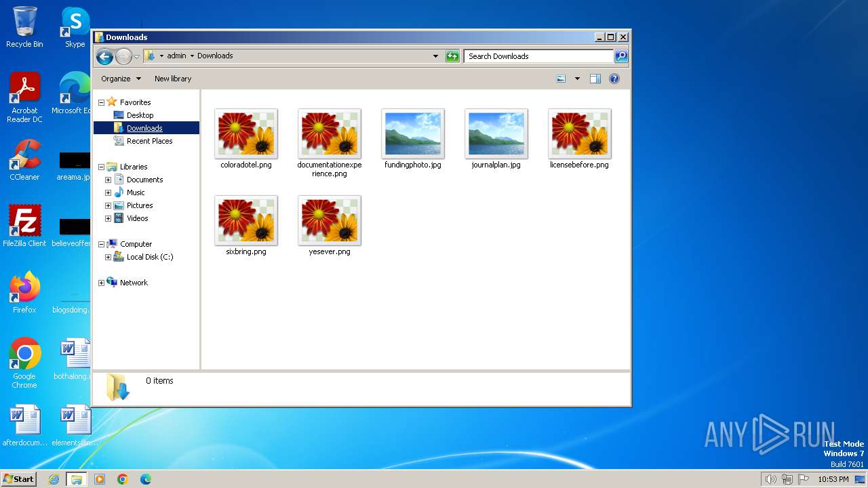Toggle the preview pane icon
Image resolution: width=868 pixels, height=488 pixels.
(595, 79)
